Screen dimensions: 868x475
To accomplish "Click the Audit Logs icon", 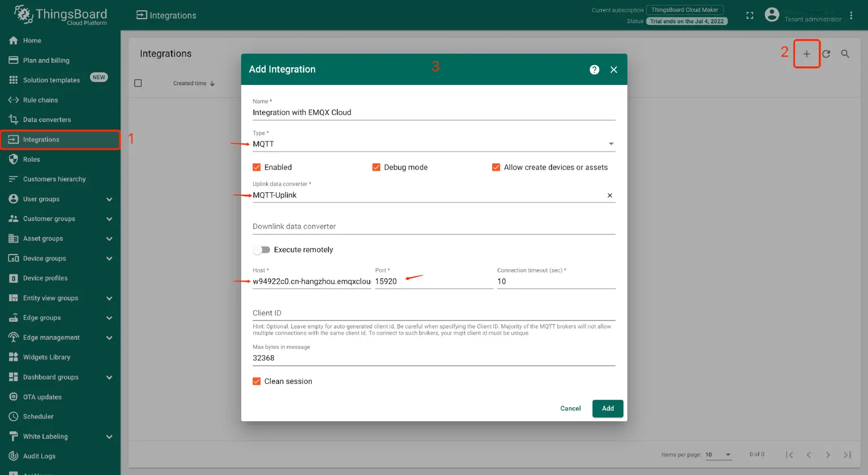I will click(x=12, y=456).
